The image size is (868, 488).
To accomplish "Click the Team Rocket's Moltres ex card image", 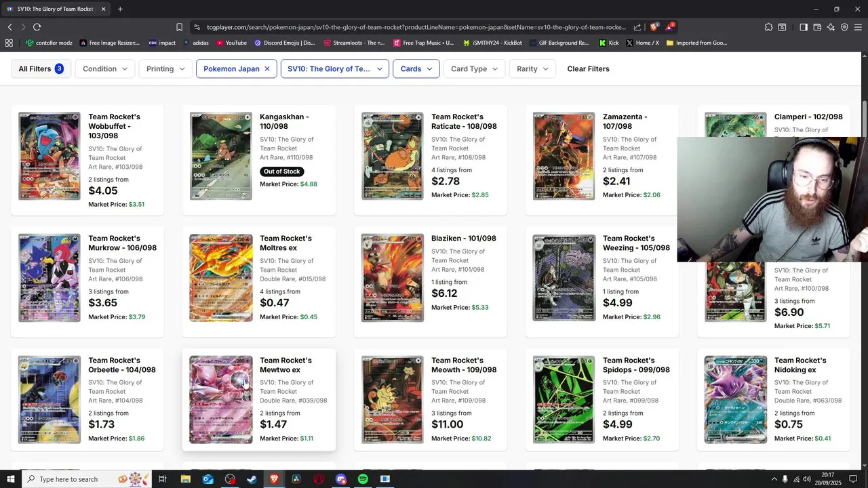I will 220,278.
